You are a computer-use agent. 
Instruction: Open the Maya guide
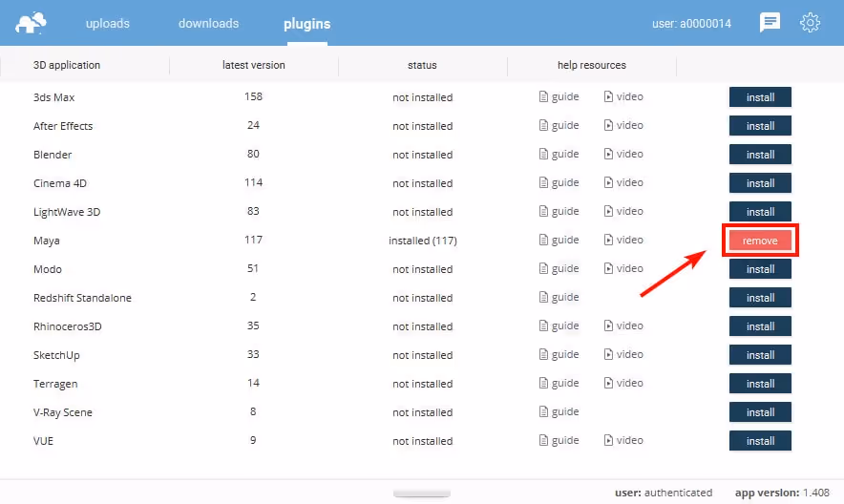click(559, 240)
